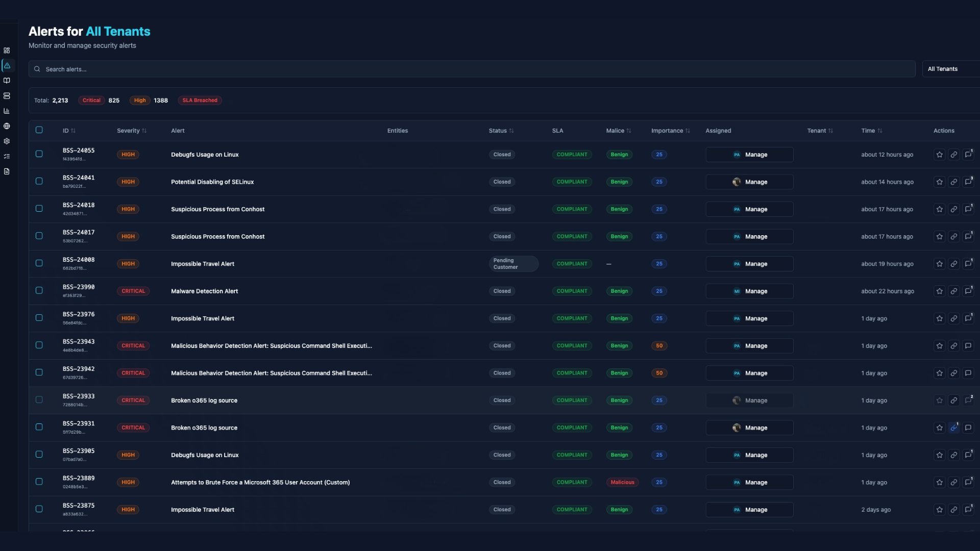Sort table by Time column
The height and width of the screenshot is (551, 980).
click(872, 131)
